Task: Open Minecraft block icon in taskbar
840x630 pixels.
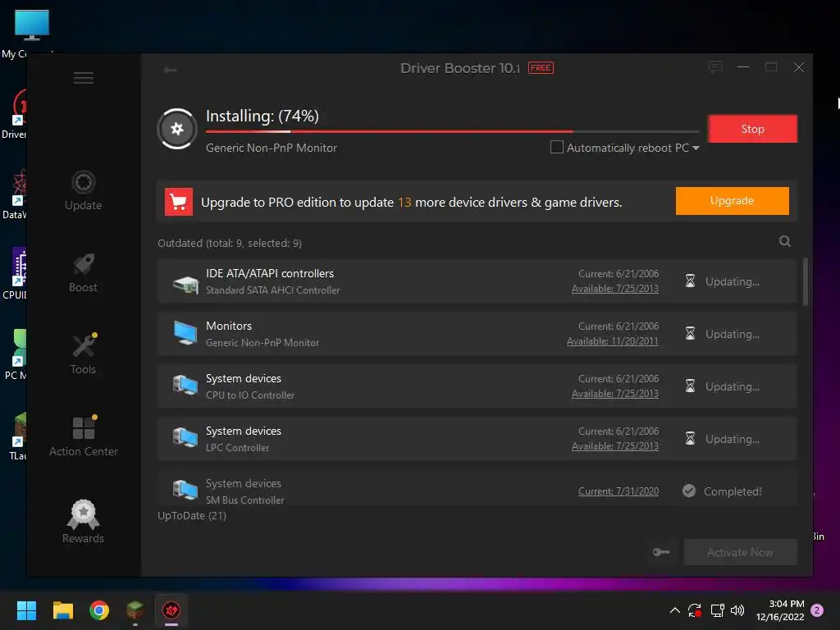Action: (x=135, y=610)
